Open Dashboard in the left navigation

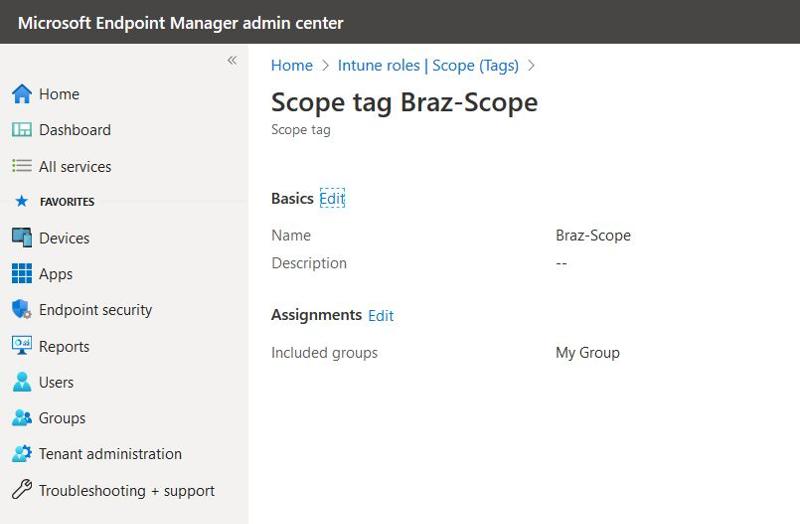pyautogui.click(x=75, y=130)
